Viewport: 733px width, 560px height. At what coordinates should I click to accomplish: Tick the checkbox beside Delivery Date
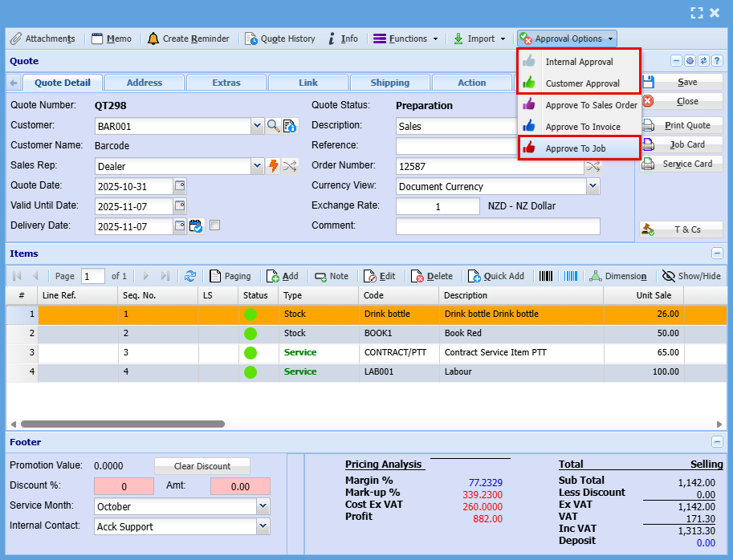(x=214, y=226)
